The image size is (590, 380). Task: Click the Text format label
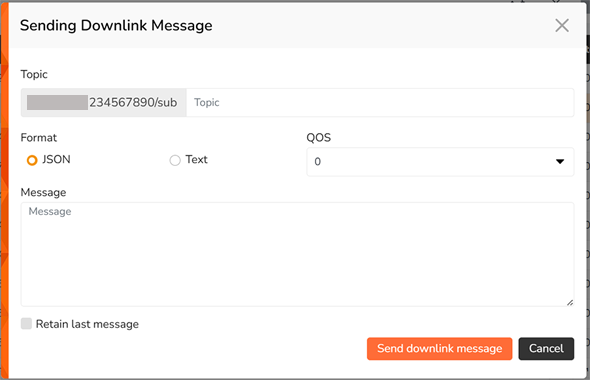coord(196,160)
